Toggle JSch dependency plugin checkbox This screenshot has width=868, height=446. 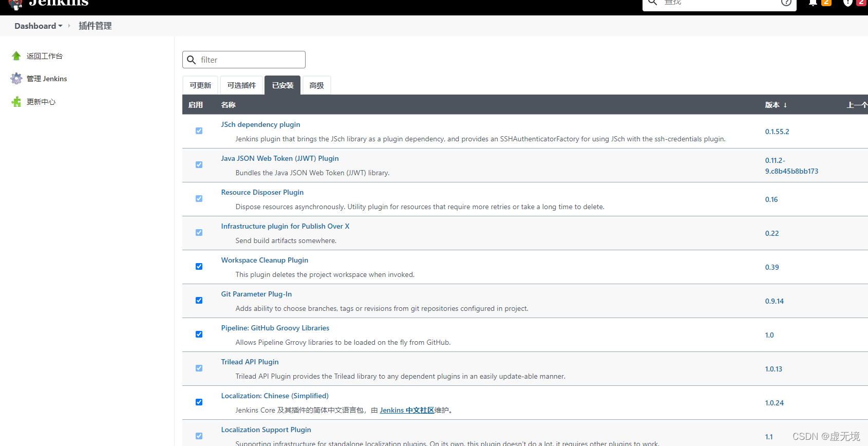(x=199, y=131)
